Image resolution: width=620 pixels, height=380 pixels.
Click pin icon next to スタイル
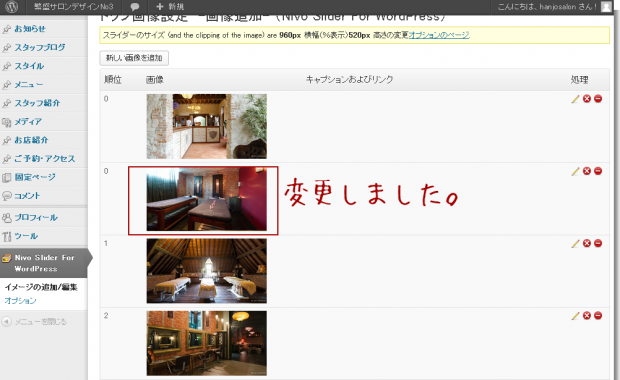pyautogui.click(x=7, y=66)
